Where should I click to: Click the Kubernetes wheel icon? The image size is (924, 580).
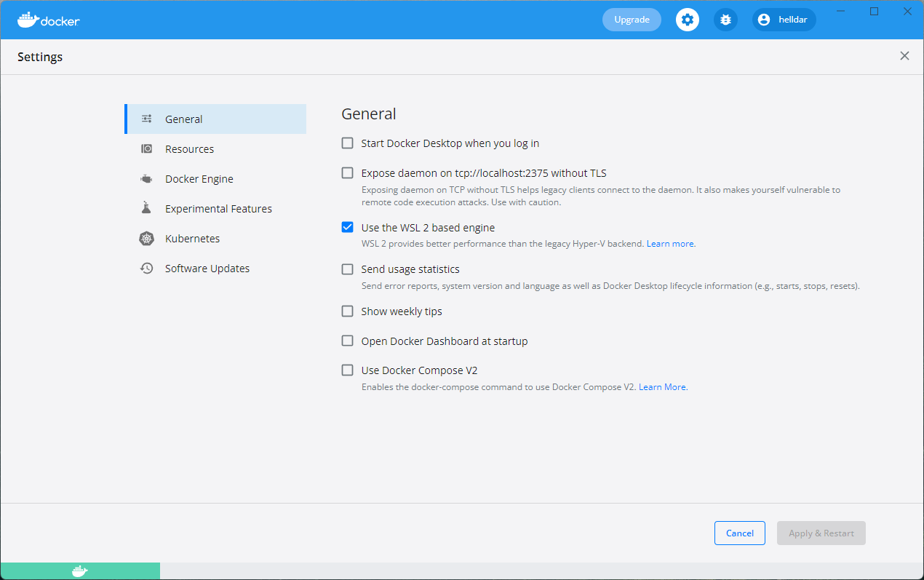pos(146,239)
